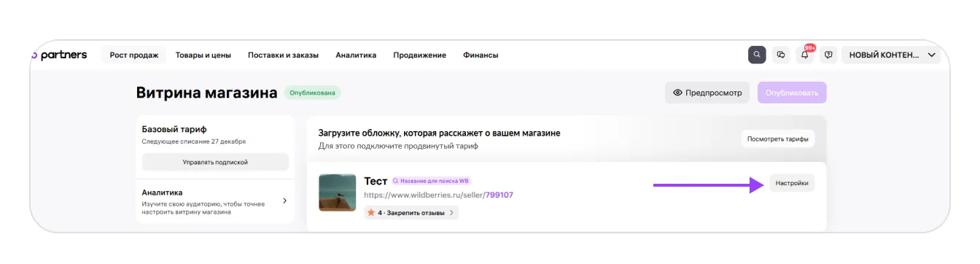Screen dimensions: 980x264
Task: Click the partners logo
Action: [x=59, y=55]
